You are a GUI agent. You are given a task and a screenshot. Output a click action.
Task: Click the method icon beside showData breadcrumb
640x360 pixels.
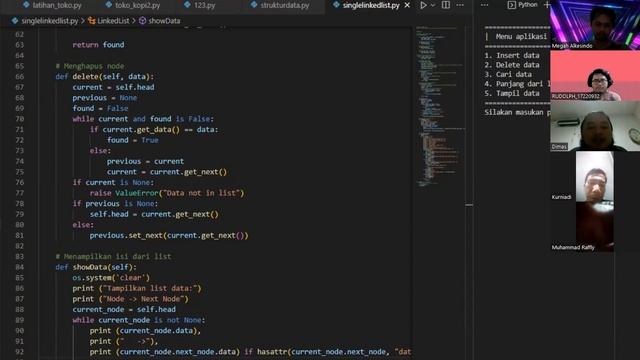click(142, 20)
